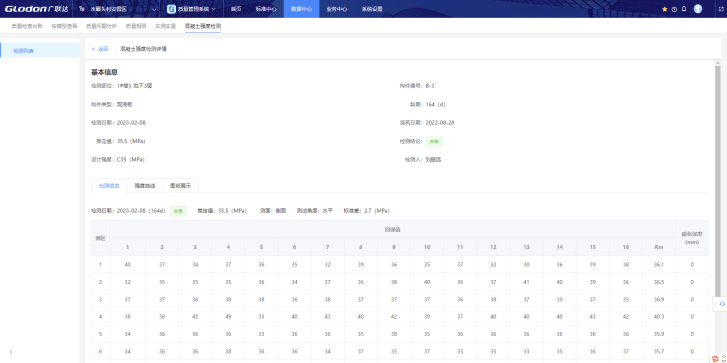Click value 49 in row 4
This screenshot has width=727, height=363.
click(x=228, y=317)
